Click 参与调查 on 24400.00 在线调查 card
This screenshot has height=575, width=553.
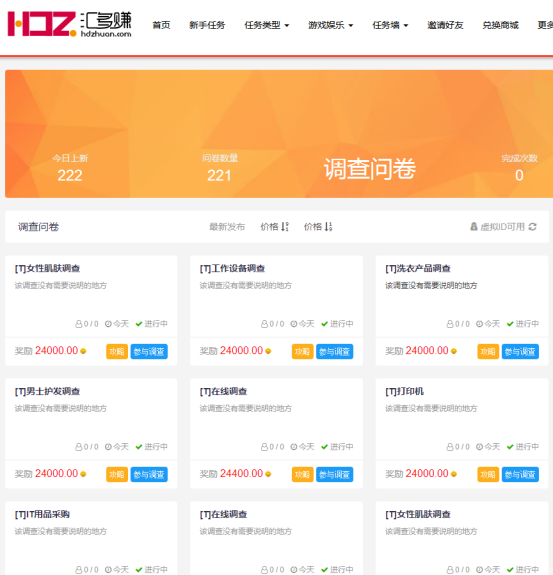click(x=334, y=474)
